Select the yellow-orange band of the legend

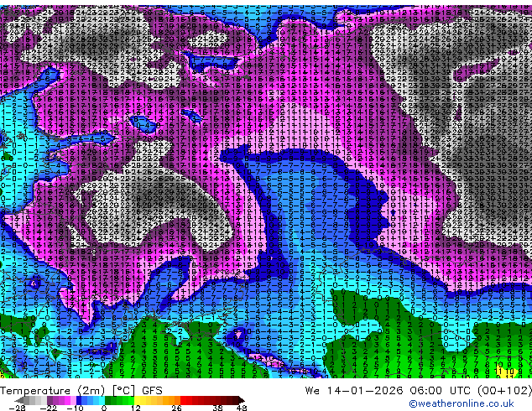[x=158, y=400]
